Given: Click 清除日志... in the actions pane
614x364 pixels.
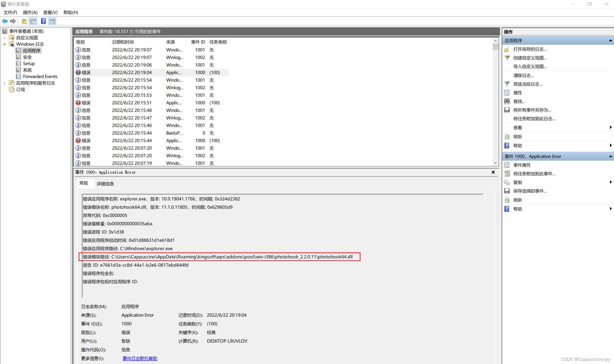Looking at the screenshot, I should 523,75.
